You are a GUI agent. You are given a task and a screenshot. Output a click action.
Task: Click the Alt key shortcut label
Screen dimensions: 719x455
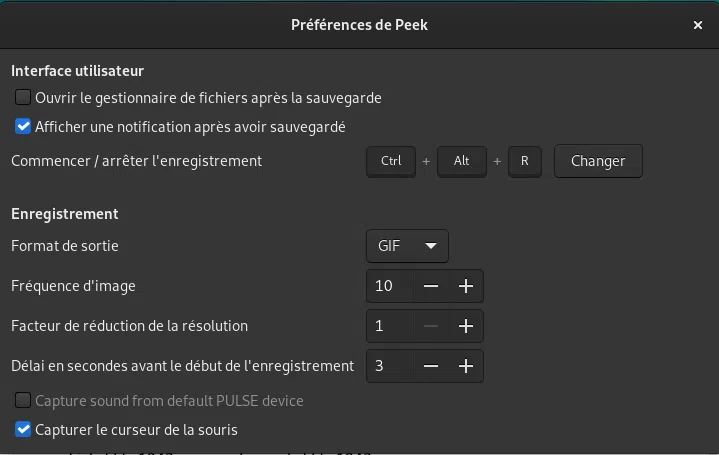461,161
